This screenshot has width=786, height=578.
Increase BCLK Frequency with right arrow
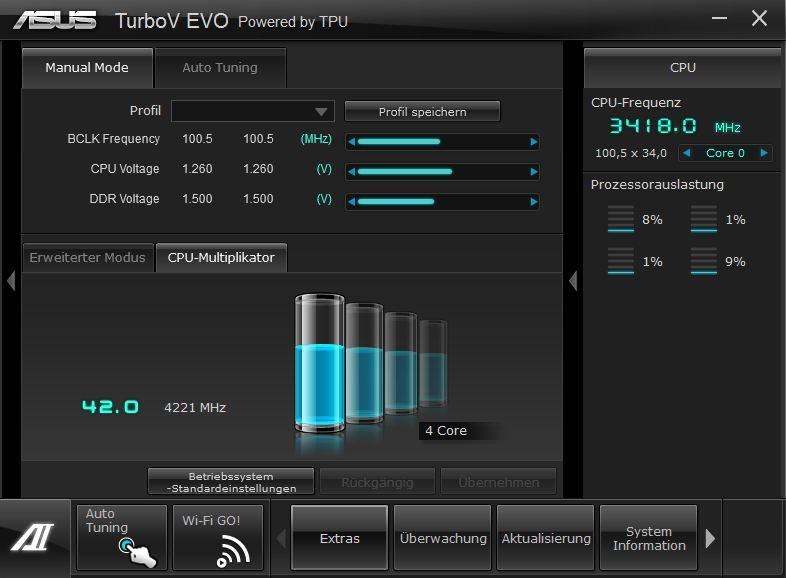(x=534, y=142)
